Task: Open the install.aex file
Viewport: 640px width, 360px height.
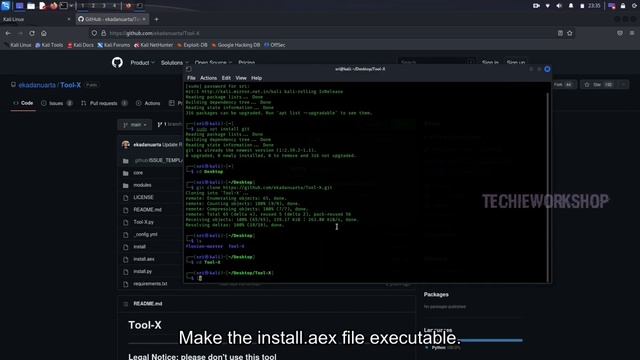Action: tap(144, 259)
